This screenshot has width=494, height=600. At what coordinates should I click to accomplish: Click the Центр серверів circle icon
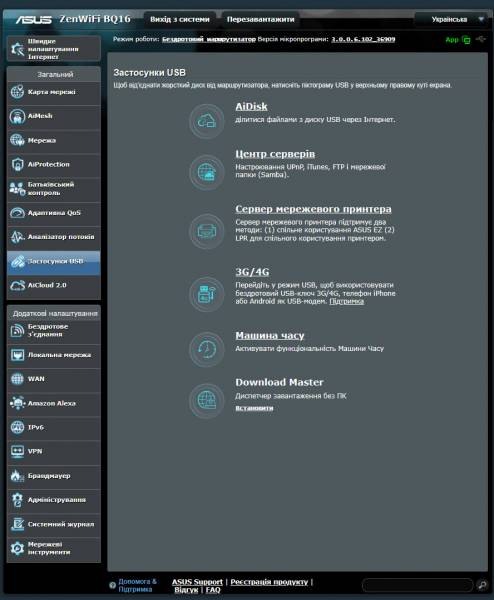(x=207, y=172)
